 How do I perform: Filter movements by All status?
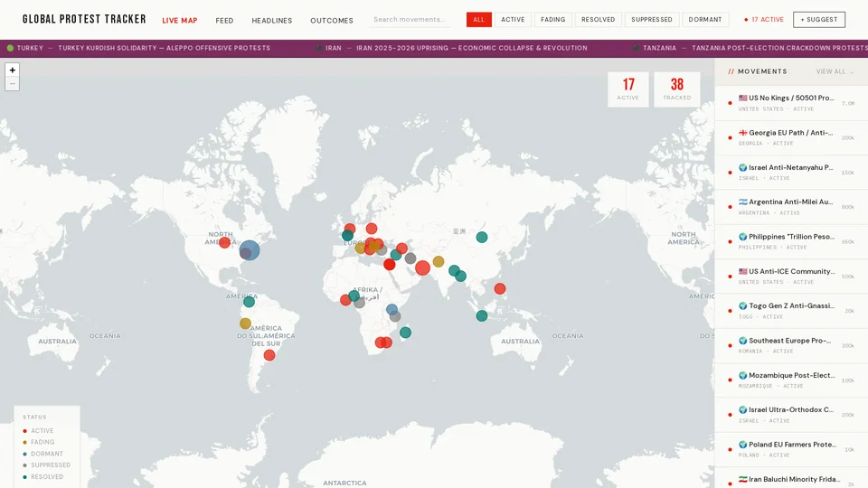pyautogui.click(x=479, y=19)
